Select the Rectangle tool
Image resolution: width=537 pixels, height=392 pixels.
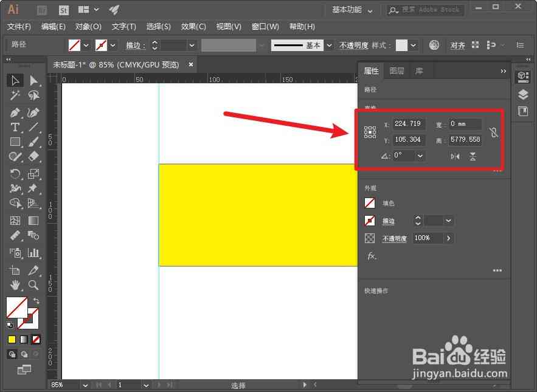coord(15,142)
